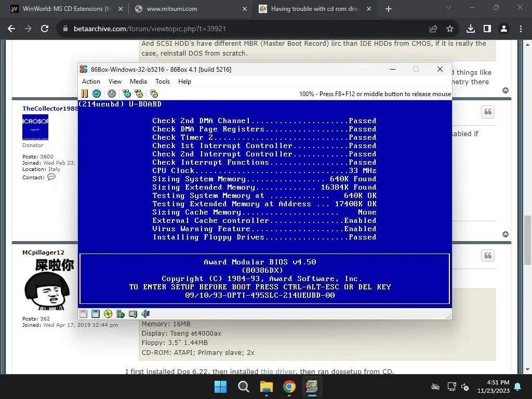Quote TheCollector1988's post
Screen dimensions: 532x399
(x=488, y=112)
